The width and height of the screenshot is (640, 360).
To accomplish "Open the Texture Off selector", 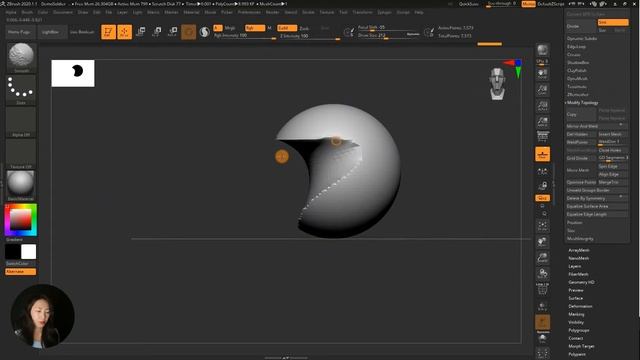I will point(21,154).
